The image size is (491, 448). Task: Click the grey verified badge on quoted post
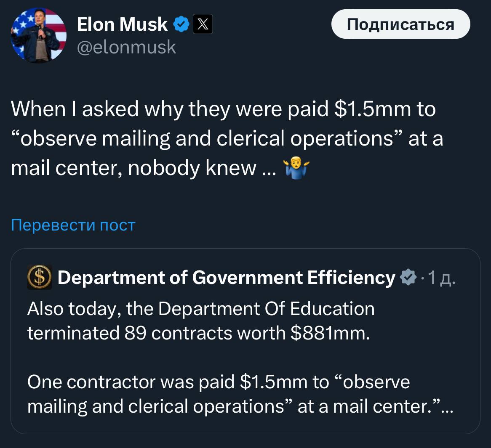point(408,278)
